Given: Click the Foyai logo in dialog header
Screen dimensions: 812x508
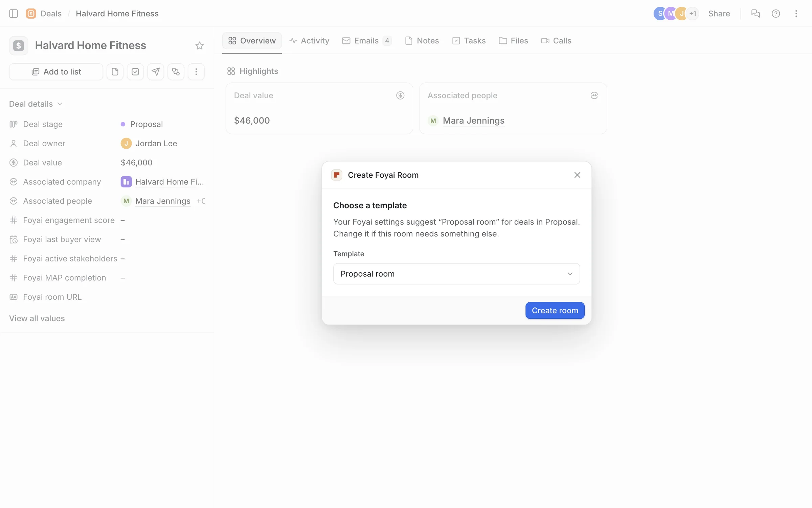Looking at the screenshot, I should coord(337,175).
